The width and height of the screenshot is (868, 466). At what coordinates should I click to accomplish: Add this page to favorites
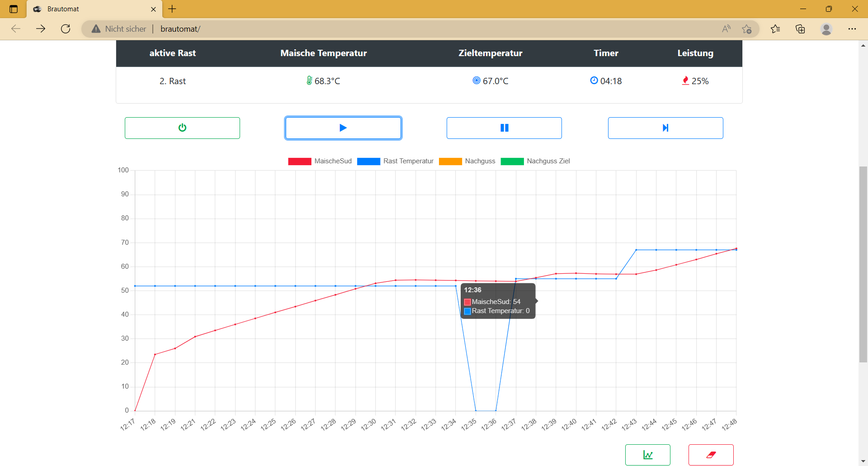pyautogui.click(x=746, y=29)
